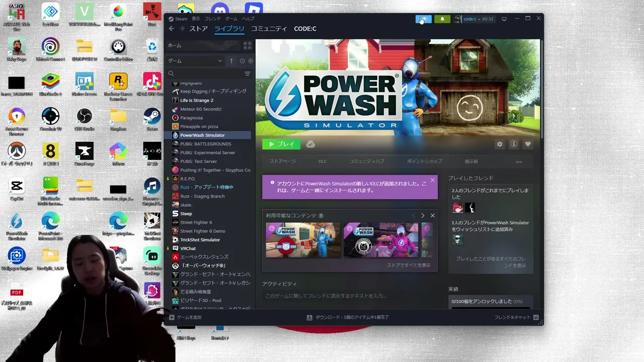
Task: Open OBS Studio desktop shortcut
Action: click(84, 120)
